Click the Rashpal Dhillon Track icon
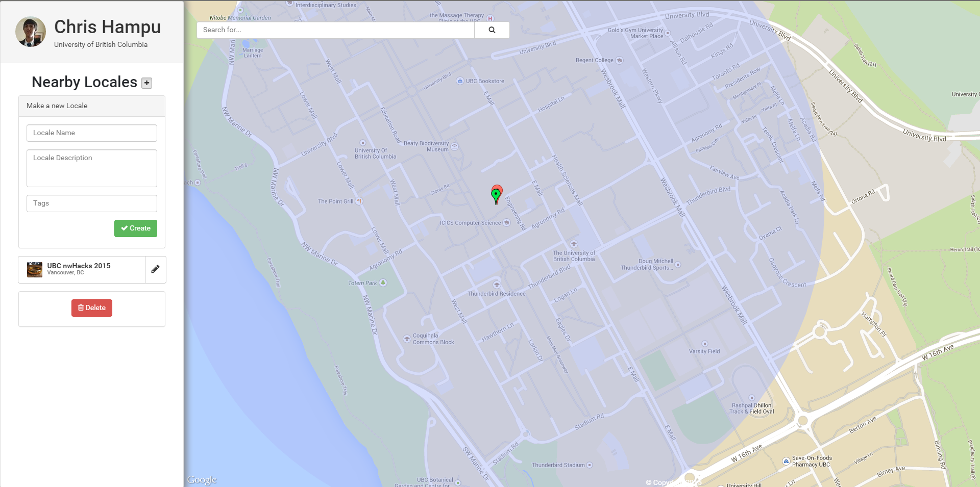 click(751, 398)
